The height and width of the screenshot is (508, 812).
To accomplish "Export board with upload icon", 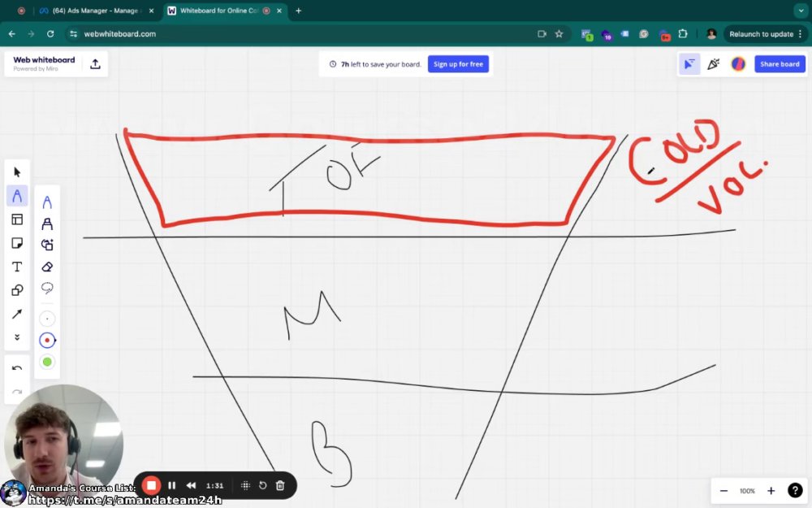I will (95, 64).
